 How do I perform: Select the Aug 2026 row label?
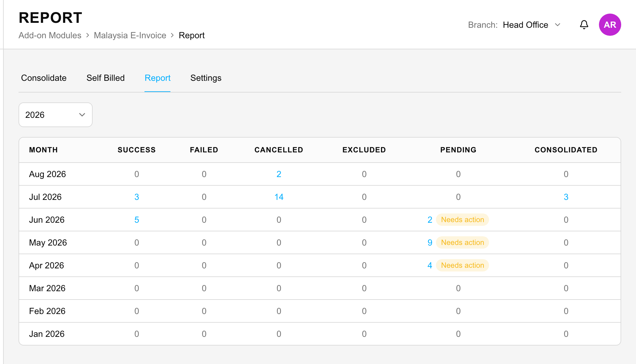[48, 174]
